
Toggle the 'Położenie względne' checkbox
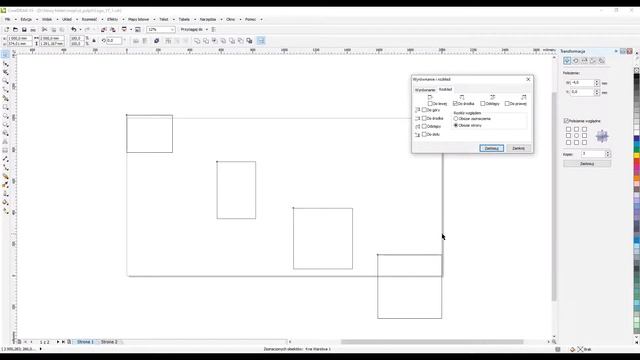click(x=566, y=121)
